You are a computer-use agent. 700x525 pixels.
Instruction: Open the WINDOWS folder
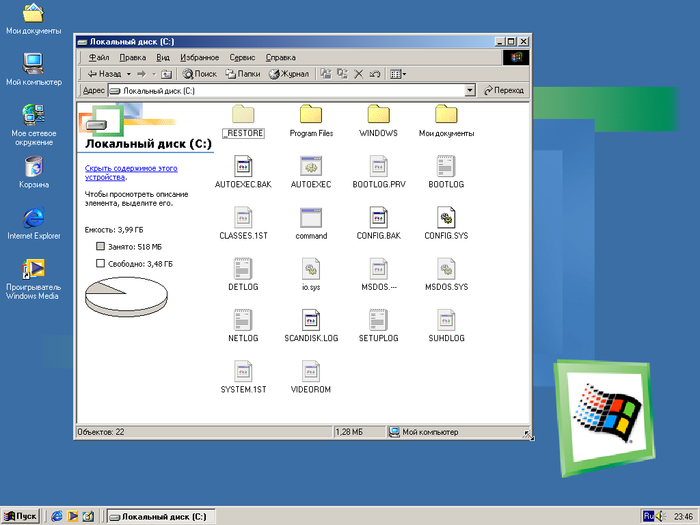coord(378,115)
